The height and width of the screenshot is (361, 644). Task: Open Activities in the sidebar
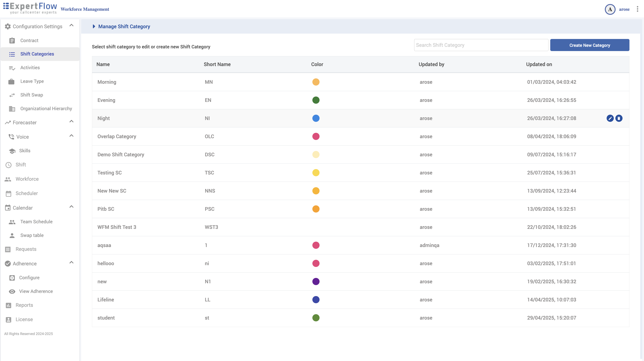click(x=30, y=68)
